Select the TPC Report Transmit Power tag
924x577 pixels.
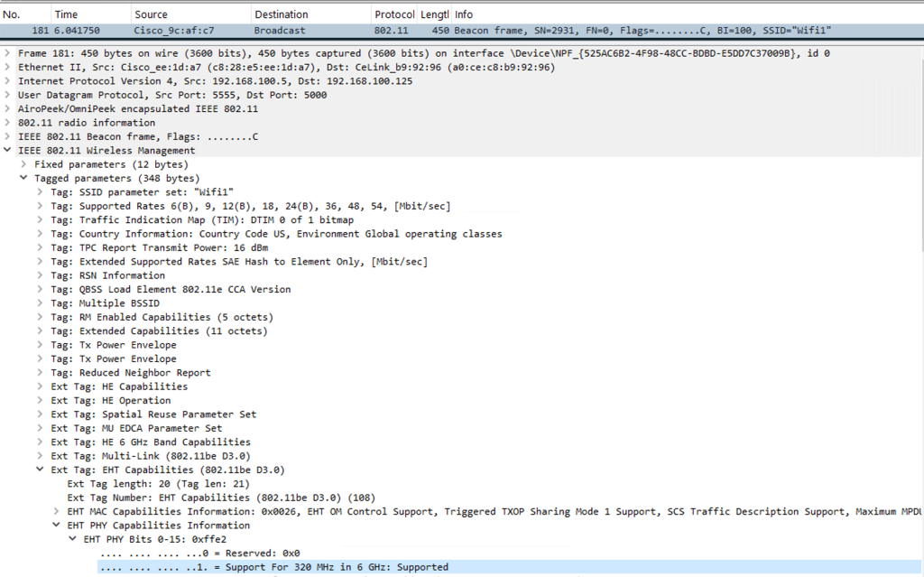click(159, 247)
